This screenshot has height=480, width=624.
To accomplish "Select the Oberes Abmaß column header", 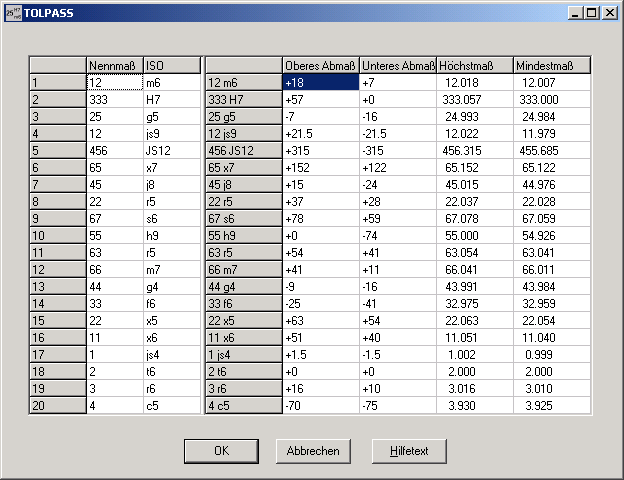I will pyautogui.click(x=320, y=65).
